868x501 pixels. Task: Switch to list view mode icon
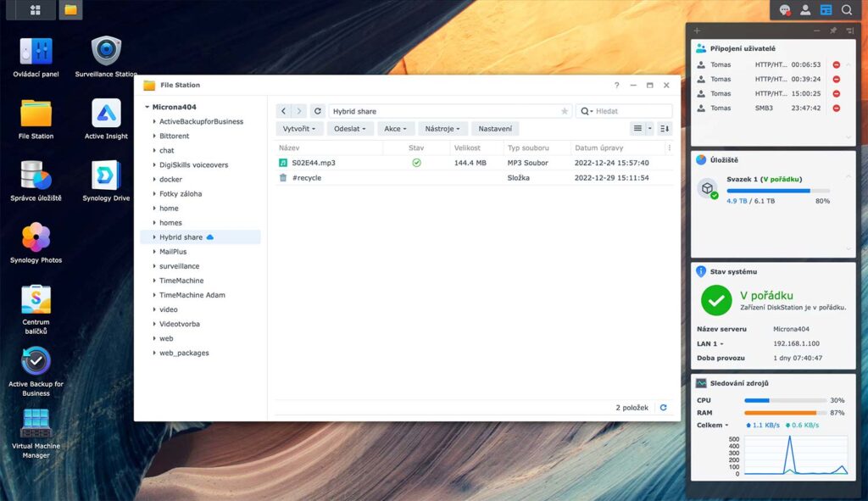637,129
